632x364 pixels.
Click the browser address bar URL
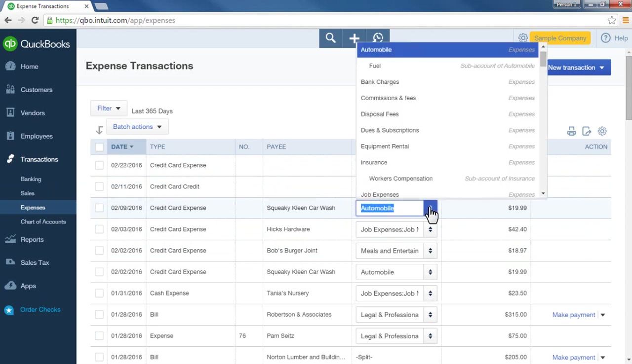tap(115, 20)
